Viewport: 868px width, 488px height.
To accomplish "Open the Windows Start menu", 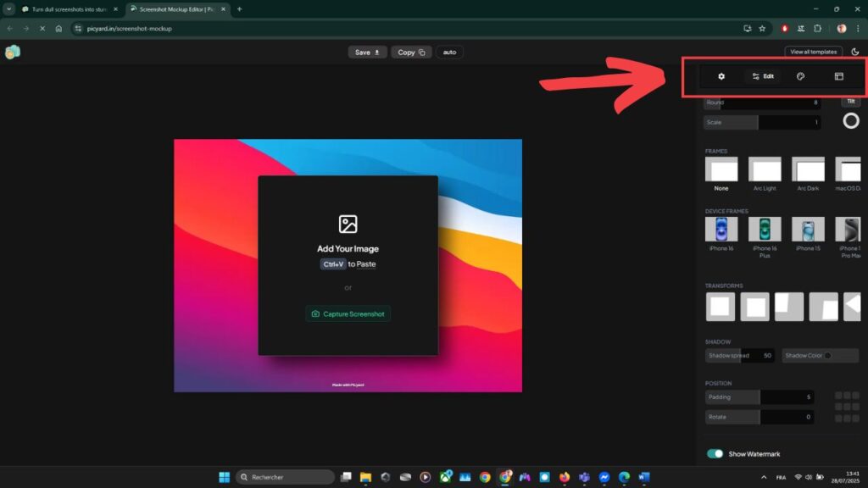I will pos(224,477).
